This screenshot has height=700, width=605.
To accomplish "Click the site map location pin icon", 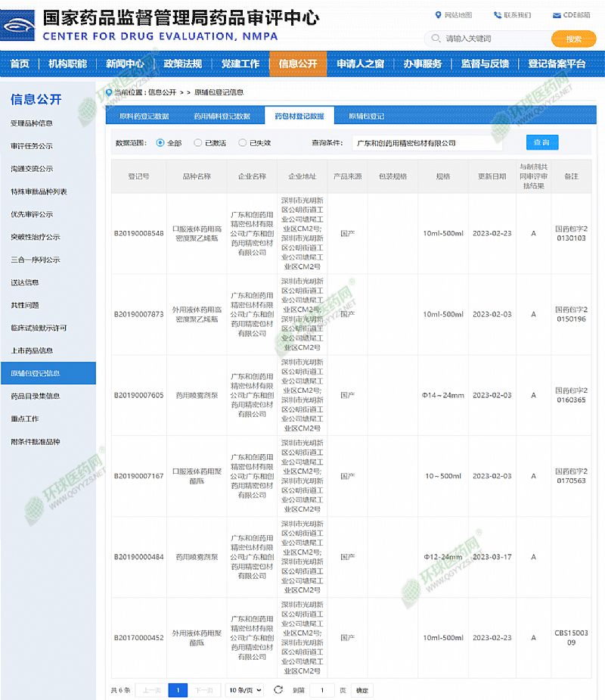I will click(439, 15).
